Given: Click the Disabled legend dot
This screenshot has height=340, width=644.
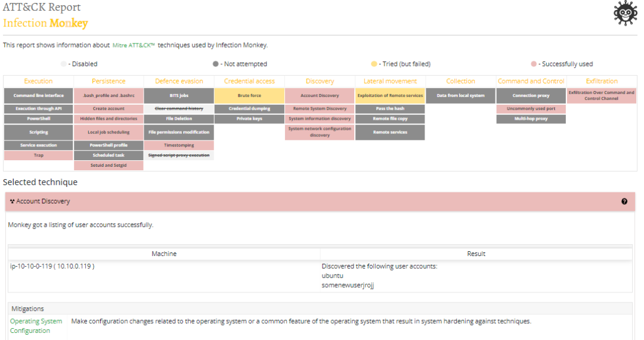Looking at the screenshot, I should [63, 64].
